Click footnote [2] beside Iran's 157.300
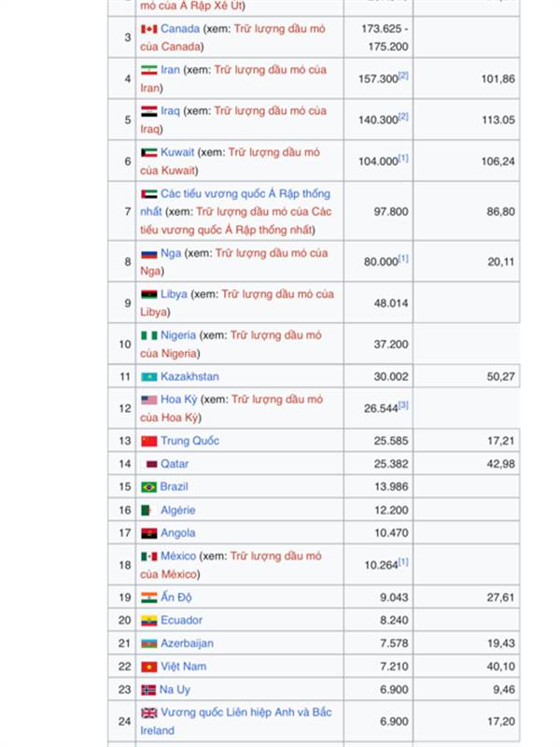The height and width of the screenshot is (747, 560). point(404,76)
